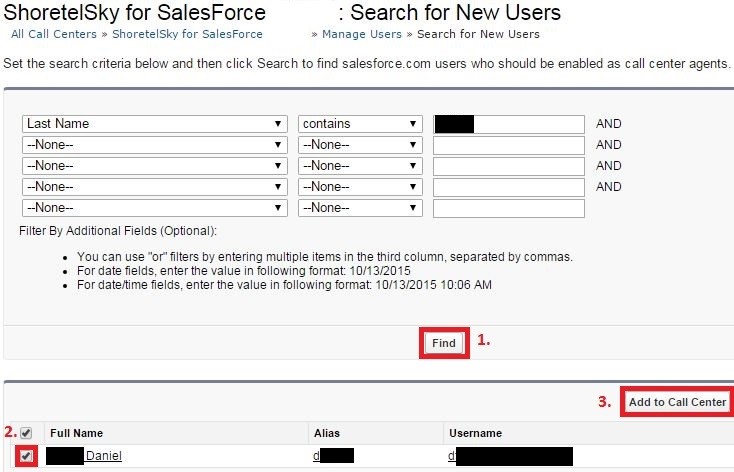This screenshot has height=472, width=734.
Task: Go to the Manage Users breadcrumb link
Action: pos(362,34)
